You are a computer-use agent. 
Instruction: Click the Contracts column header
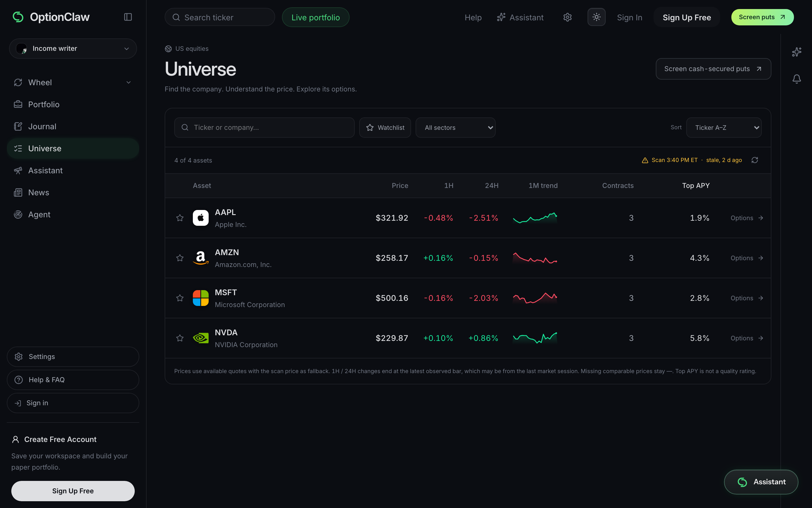click(x=618, y=185)
